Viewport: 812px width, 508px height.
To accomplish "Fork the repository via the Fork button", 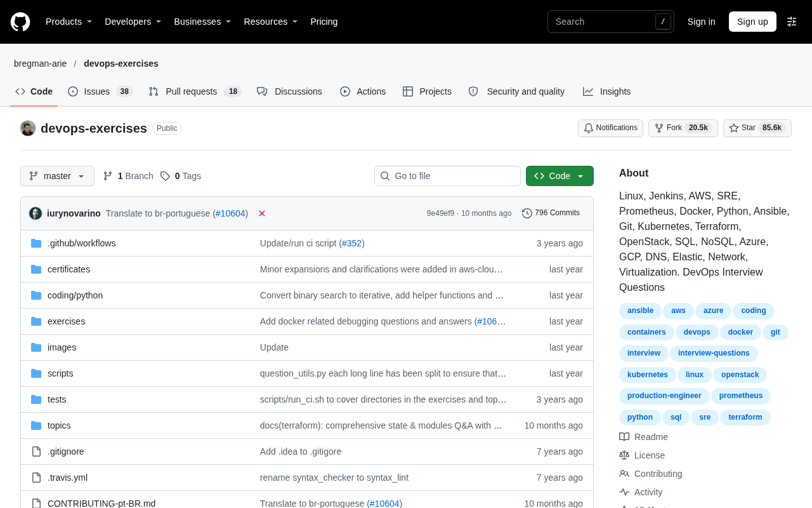I will [683, 128].
